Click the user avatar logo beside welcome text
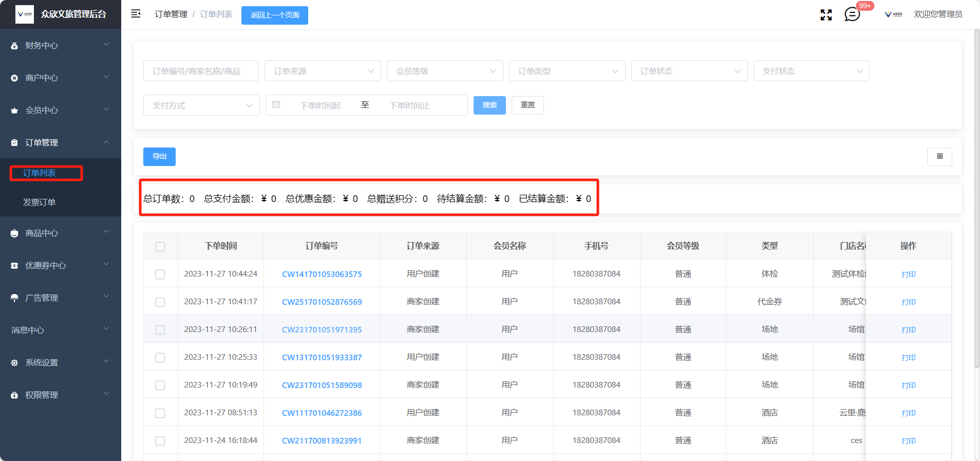 click(x=894, y=14)
